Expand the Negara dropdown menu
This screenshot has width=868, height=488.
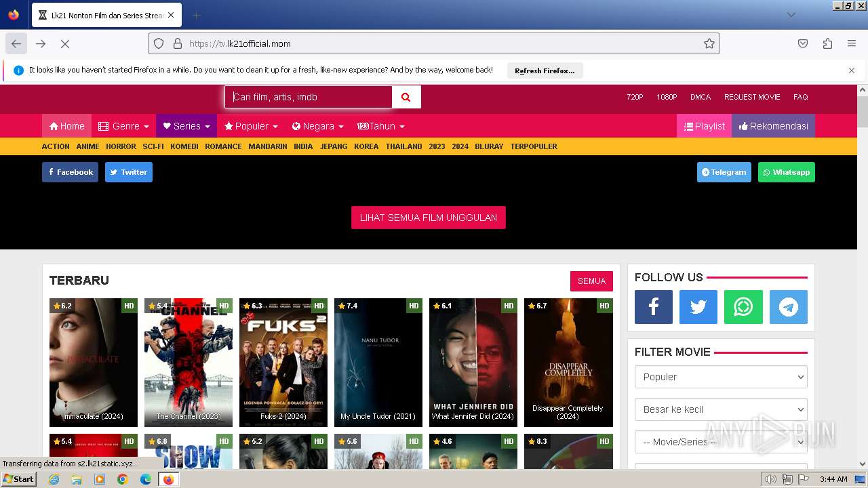pyautogui.click(x=317, y=126)
